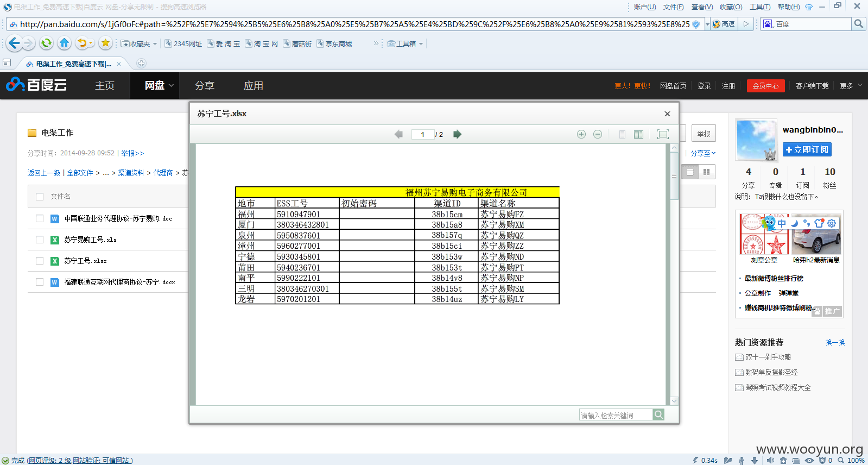Click the page number input field

pos(423,134)
